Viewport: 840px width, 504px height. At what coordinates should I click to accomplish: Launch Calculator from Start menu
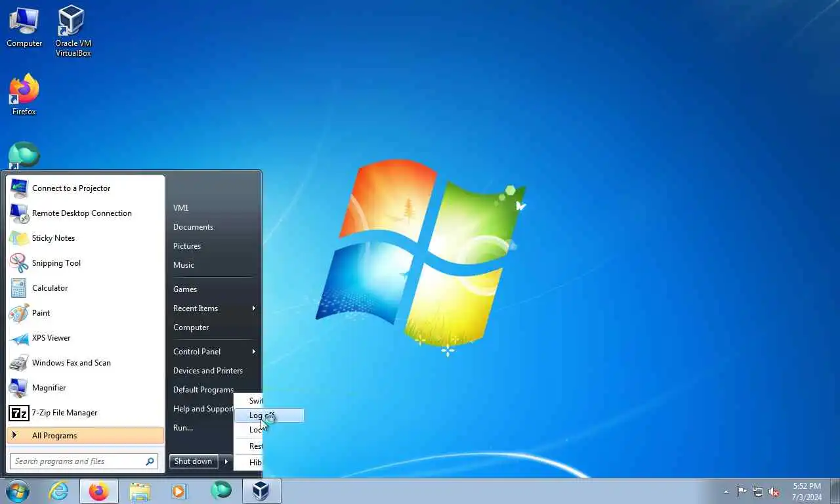pyautogui.click(x=85, y=288)
